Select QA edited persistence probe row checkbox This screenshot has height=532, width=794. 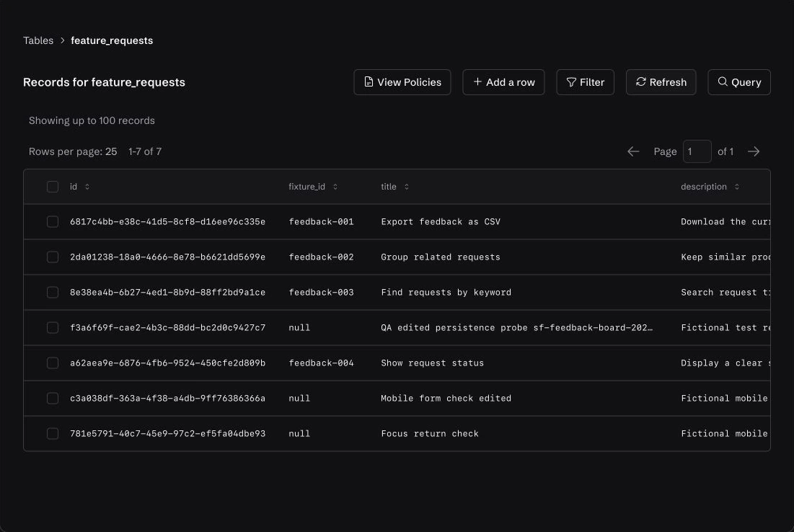tap(53, 327)
